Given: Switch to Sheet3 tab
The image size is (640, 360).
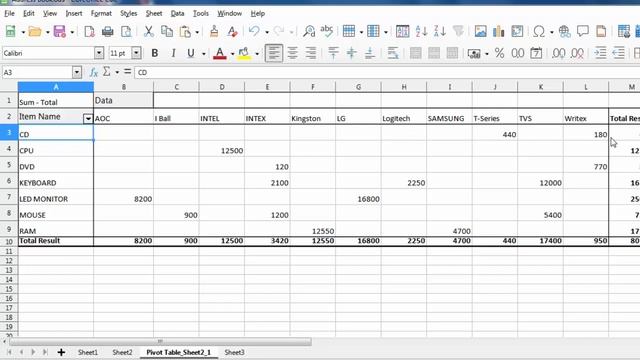Looking at the screenshot, I should coord(234,352).
